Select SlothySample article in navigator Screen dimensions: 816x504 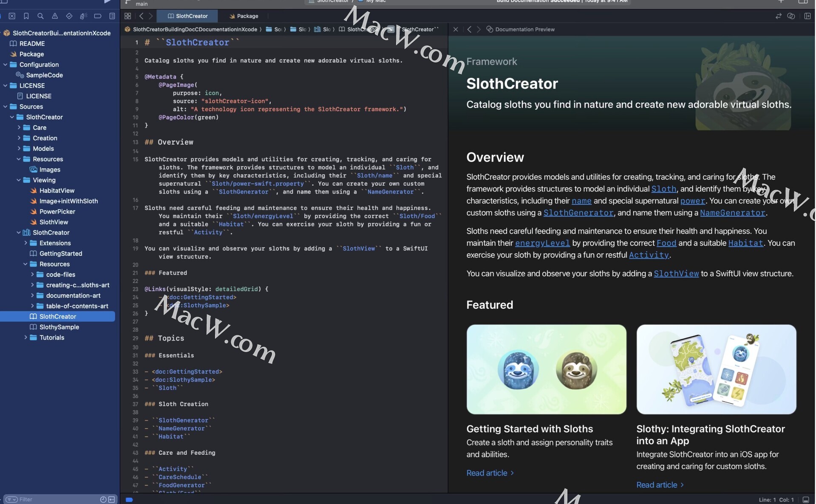pyautogui.click(x=59, y=327)
